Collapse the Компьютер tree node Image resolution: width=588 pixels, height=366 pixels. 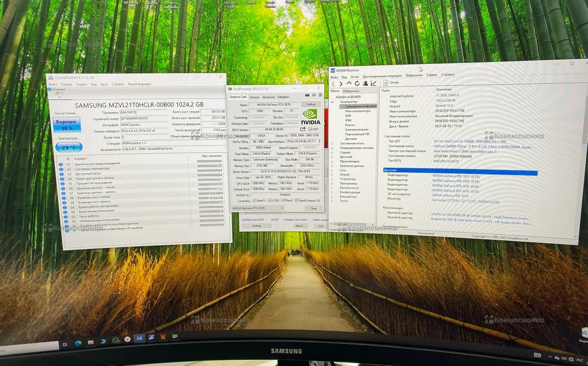[333, 102]
